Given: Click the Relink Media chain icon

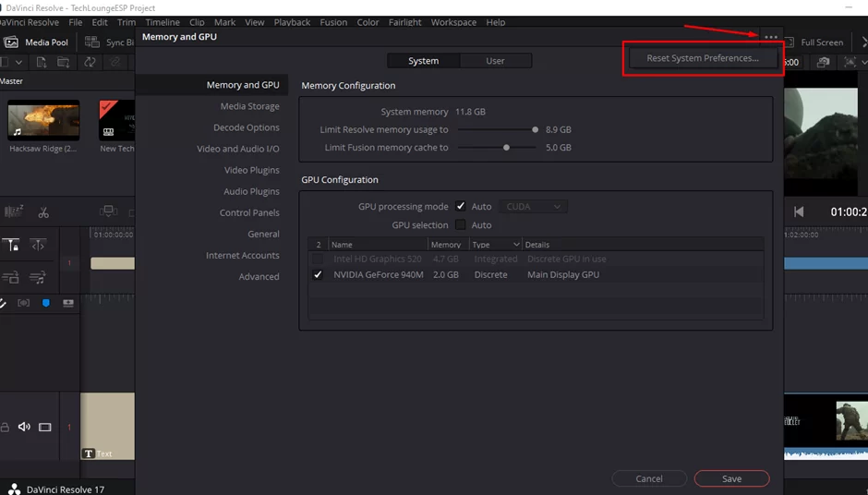Looking at the screenshot, I should coord(115,62).
